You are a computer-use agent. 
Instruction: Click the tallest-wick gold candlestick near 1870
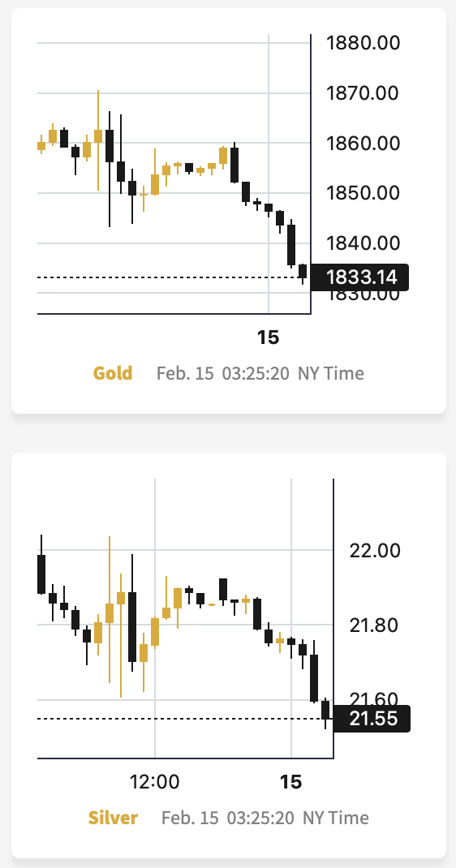98,140
